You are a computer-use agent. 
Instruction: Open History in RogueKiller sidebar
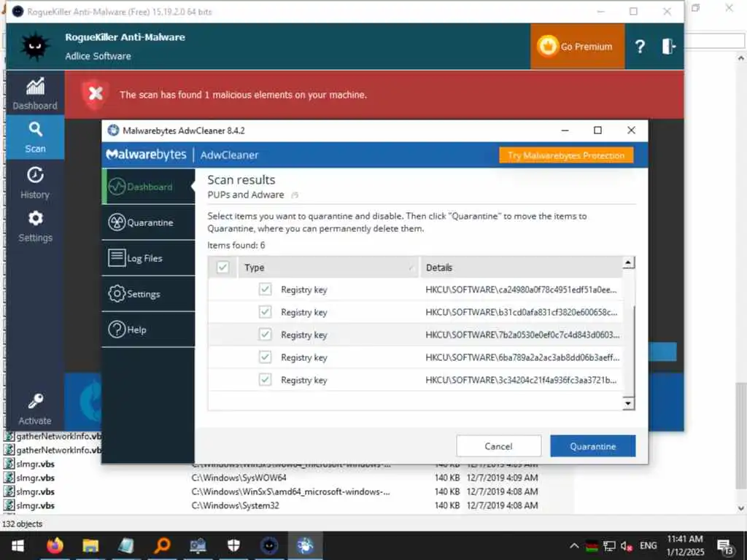click(35, 182)
